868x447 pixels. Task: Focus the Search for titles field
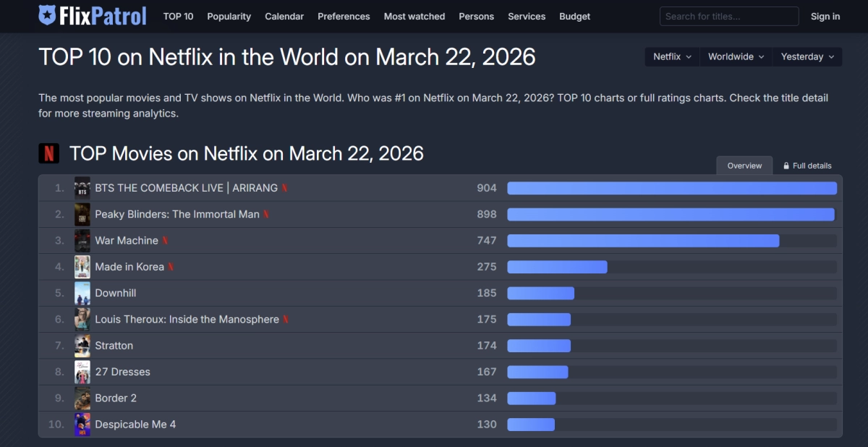(728, 16)
